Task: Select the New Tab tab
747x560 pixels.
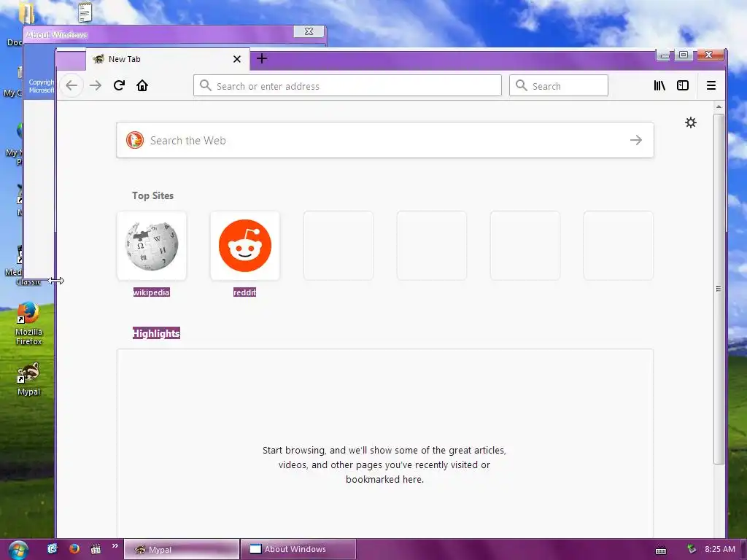Action: pyautogui.click(x=168, y=59)
